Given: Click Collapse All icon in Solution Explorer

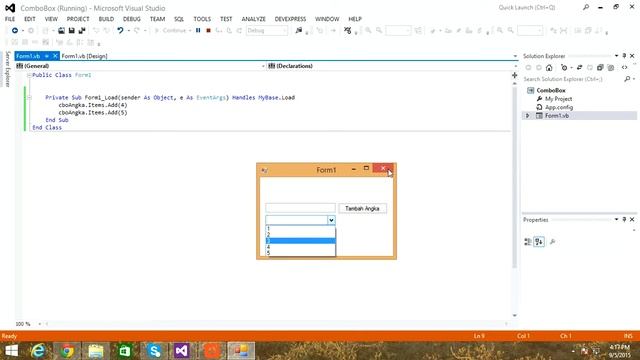Looking at the screenshot, I should [x=600, y=68].
